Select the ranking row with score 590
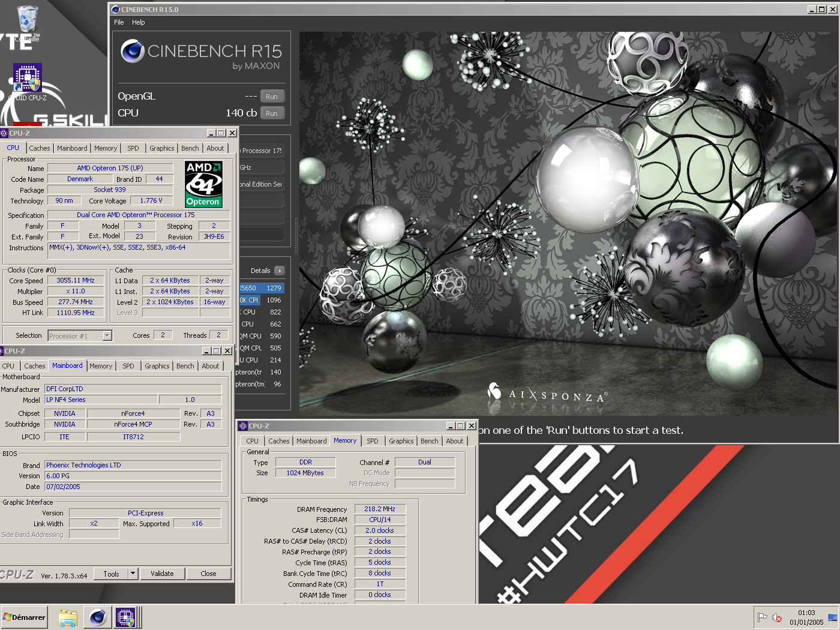 (x=261, y=336)
